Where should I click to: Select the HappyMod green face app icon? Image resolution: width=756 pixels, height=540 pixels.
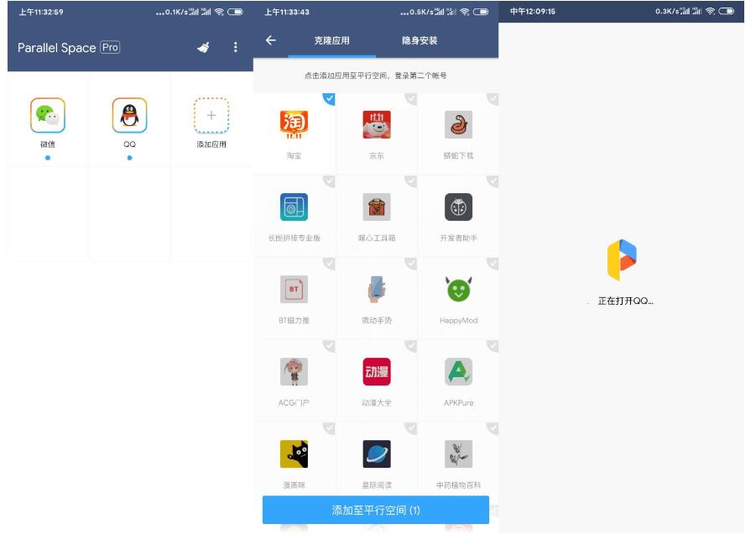click(458, 290)
